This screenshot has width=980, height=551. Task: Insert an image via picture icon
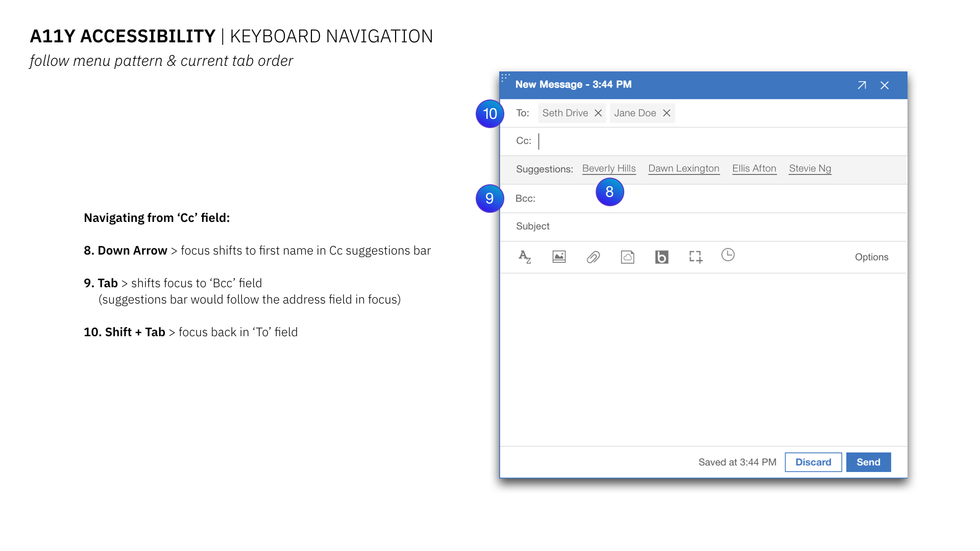pos(559,257)
